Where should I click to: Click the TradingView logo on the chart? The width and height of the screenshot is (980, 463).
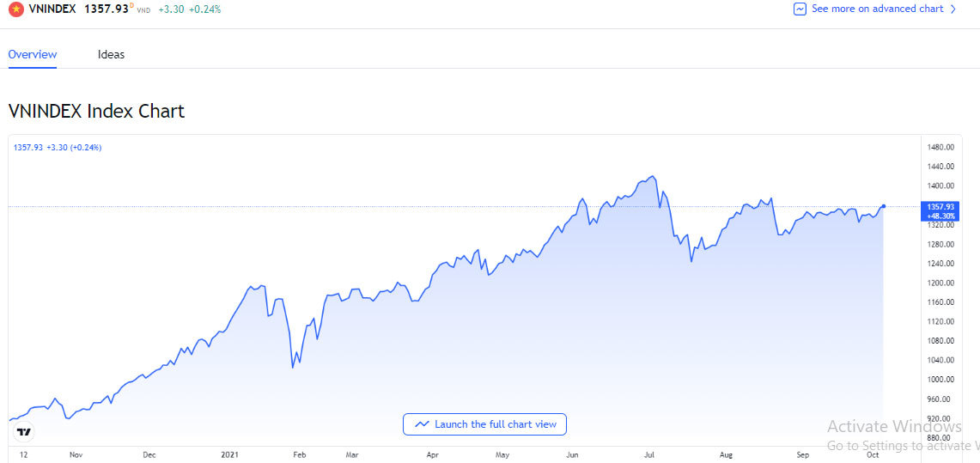[x=24, y=432]
